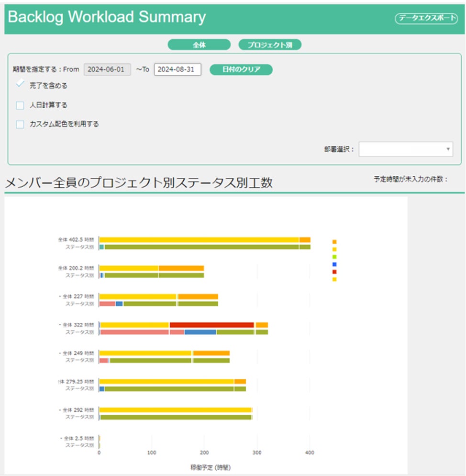The width and height of the screenshot is (466, 476).
Task: Select teal segment in 402.5 status bar
Action: [x=101, y=247]
